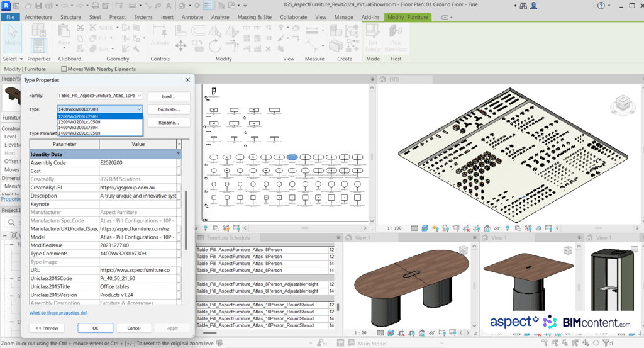Click the user sign-in icon in title bar
Viewport: 644px width, 348px height.
(533, 5)
